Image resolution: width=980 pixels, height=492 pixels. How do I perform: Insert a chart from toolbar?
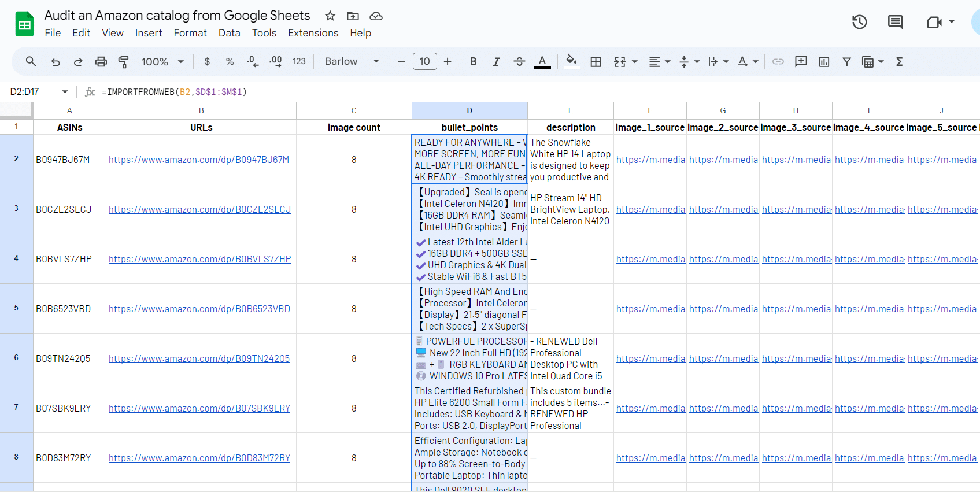[x=824, y=62]
